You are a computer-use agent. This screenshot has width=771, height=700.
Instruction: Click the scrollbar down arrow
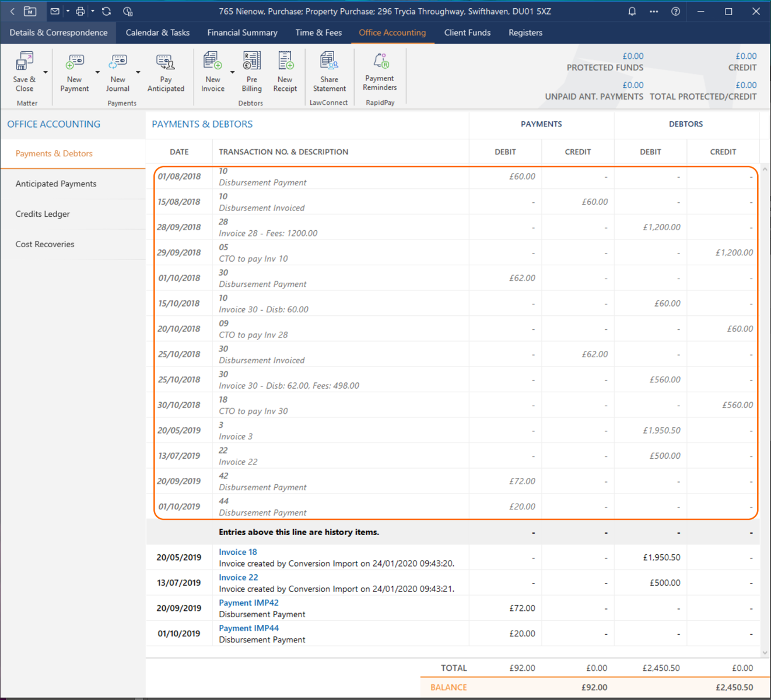point(765,653)
